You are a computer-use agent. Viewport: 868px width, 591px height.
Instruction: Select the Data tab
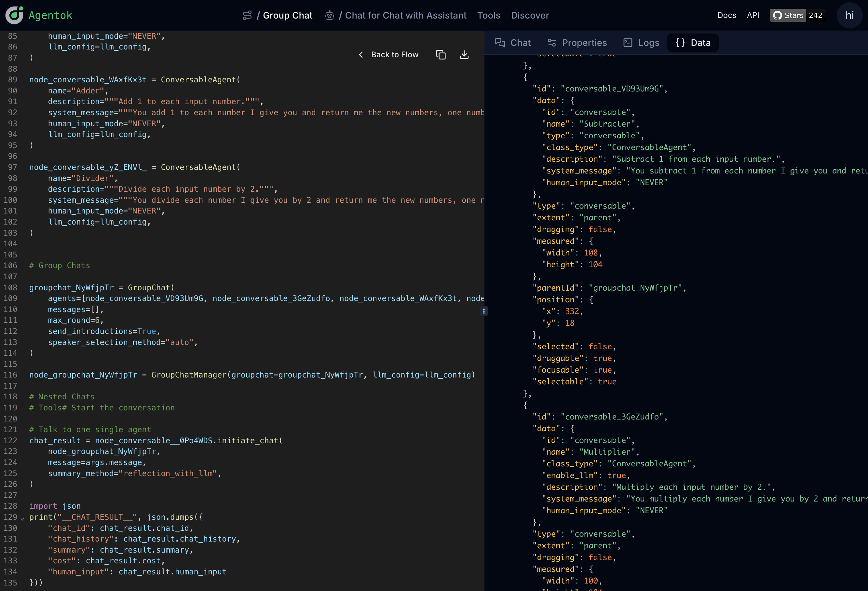pos(693,43)
